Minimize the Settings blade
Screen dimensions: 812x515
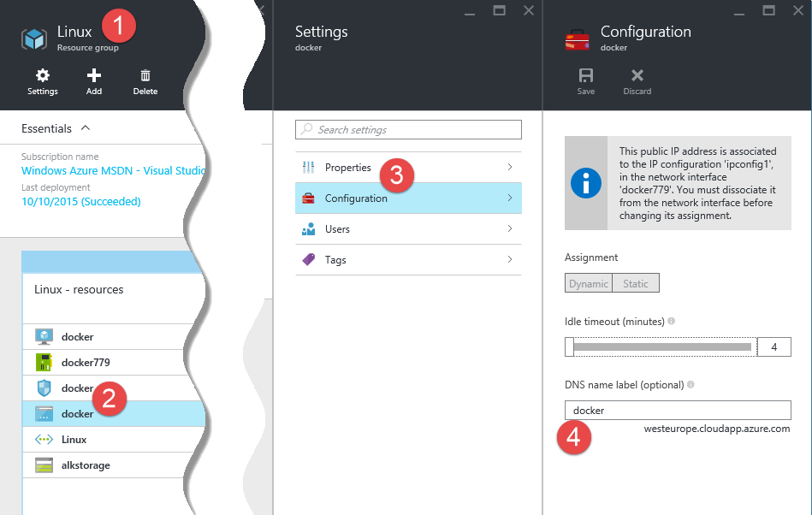(470, 13)
